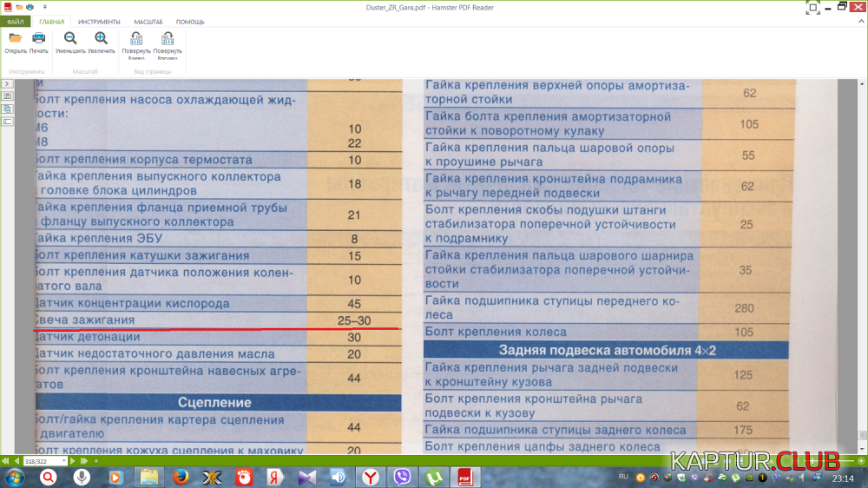Image resolution: width=868 pixels, height=488 pixels.
Task: Rotate the page right with Повернуть Вправо
Action: (x=168, y=39)
